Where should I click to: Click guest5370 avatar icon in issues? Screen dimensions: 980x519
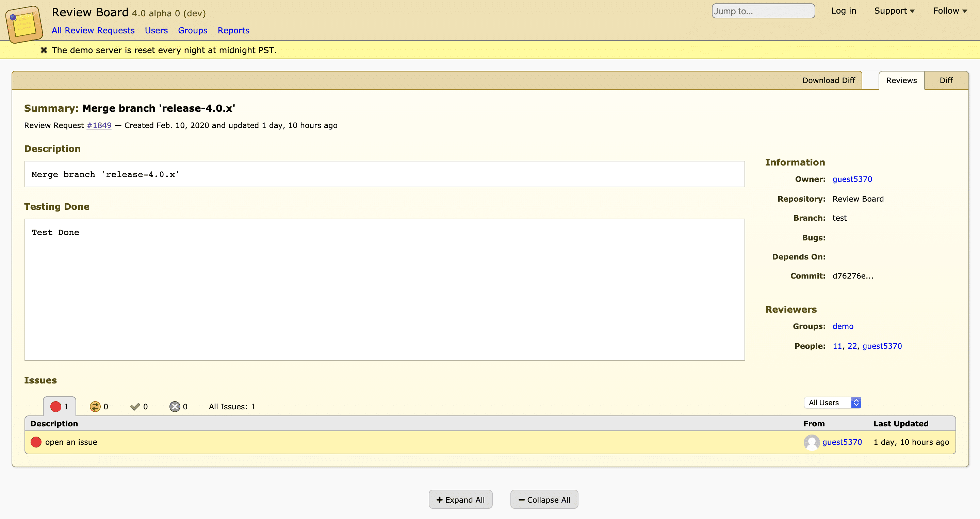[x=812, y=442]
